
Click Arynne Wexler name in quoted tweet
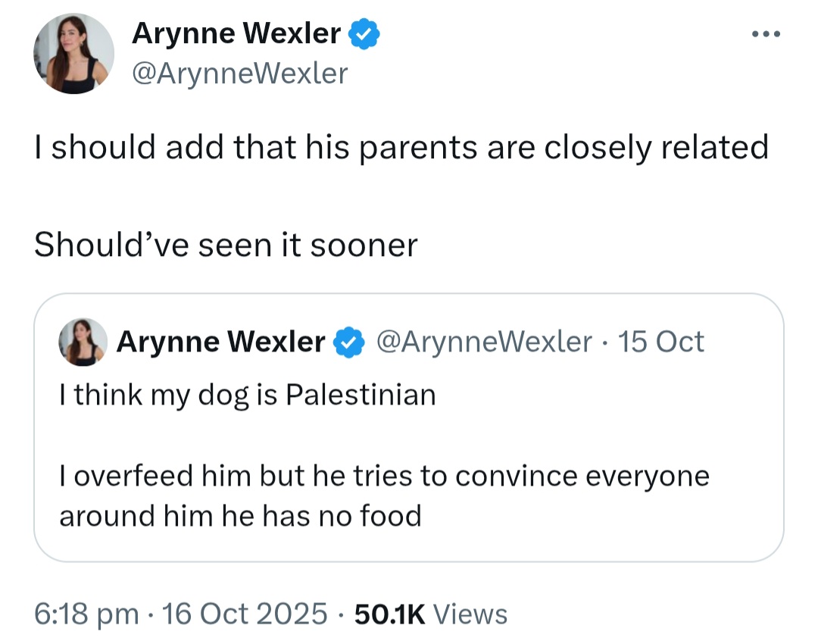[221, 342]
